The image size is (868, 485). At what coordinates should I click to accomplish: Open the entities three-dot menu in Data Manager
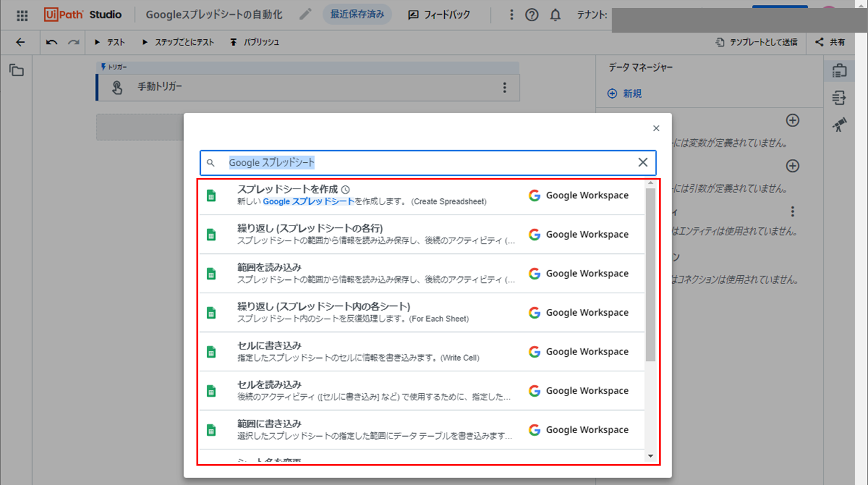[x=792, y=212]
